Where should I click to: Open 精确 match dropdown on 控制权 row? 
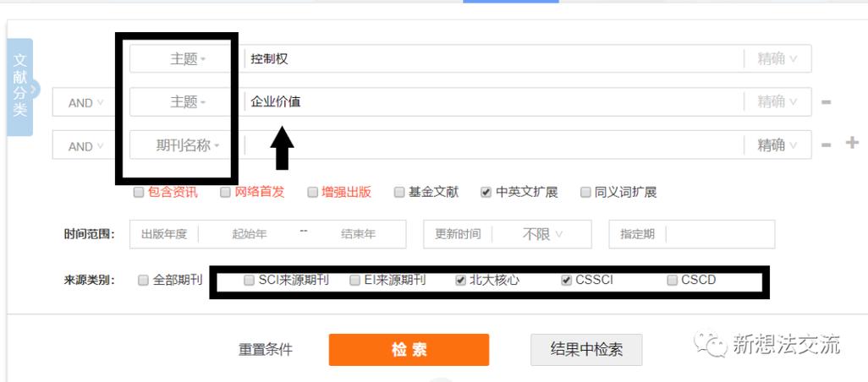click(777, 58)
